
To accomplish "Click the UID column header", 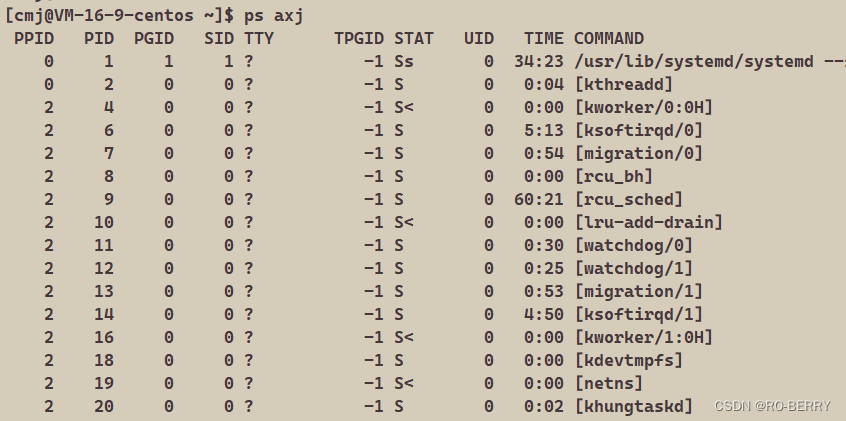I will 479,38.
